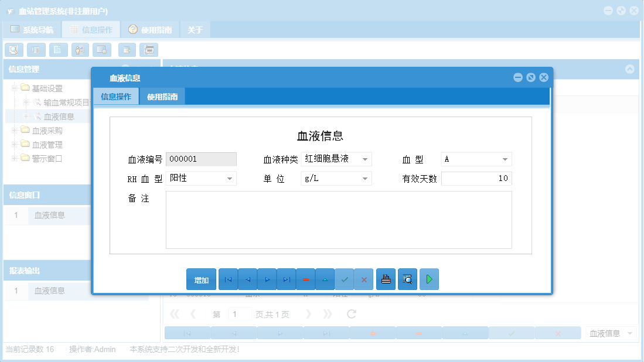This screenshot has width=644, height=362.
Task: Click the picture viewer icon on the toolbar
Action: coord(101,50)
